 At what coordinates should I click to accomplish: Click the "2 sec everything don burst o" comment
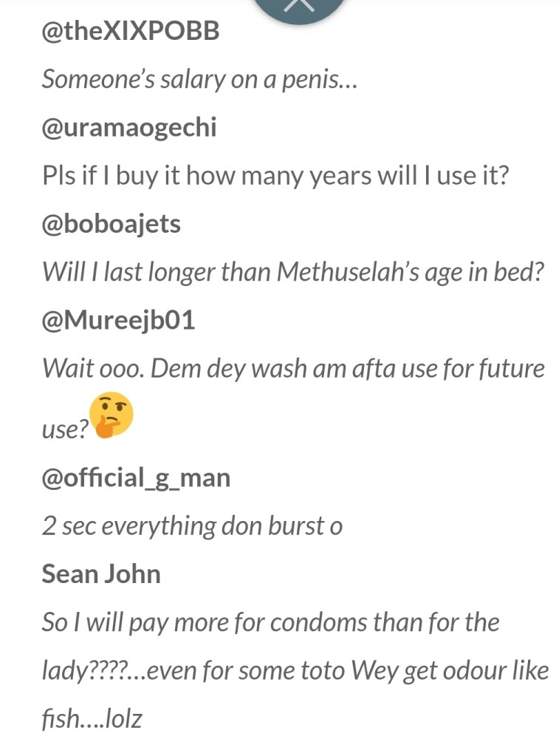tap(192, 525)
